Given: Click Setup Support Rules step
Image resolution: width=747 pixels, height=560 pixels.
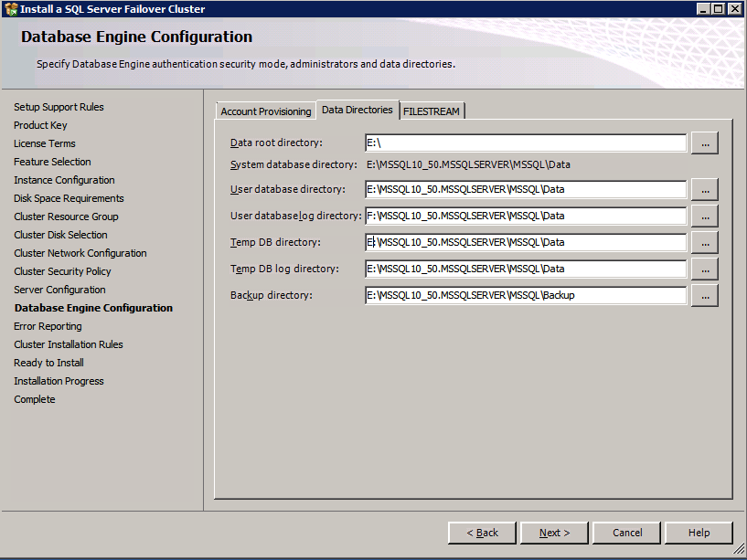Looking at the screenshot, I should coord(59,107).
